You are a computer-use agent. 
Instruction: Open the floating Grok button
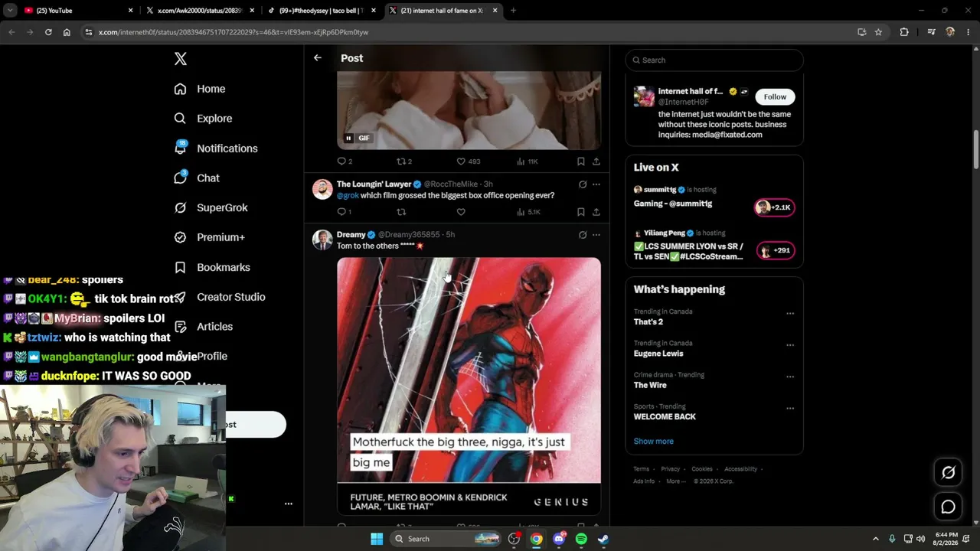[948, 473]
